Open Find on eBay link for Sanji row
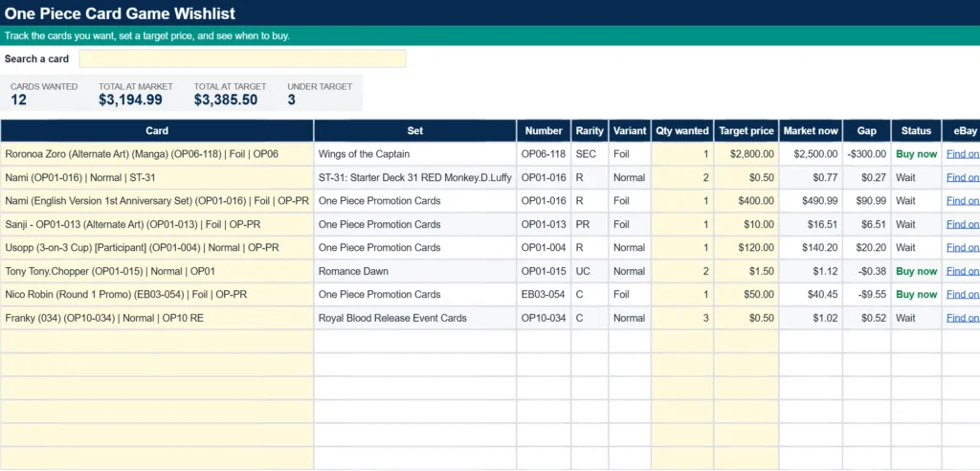The width and height of the screenshot is (980, 471). (963, 225)
